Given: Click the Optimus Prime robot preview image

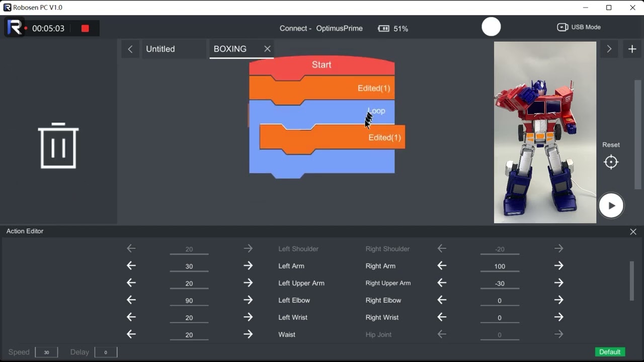Looking at the screenshot, I should coord(545,132).
